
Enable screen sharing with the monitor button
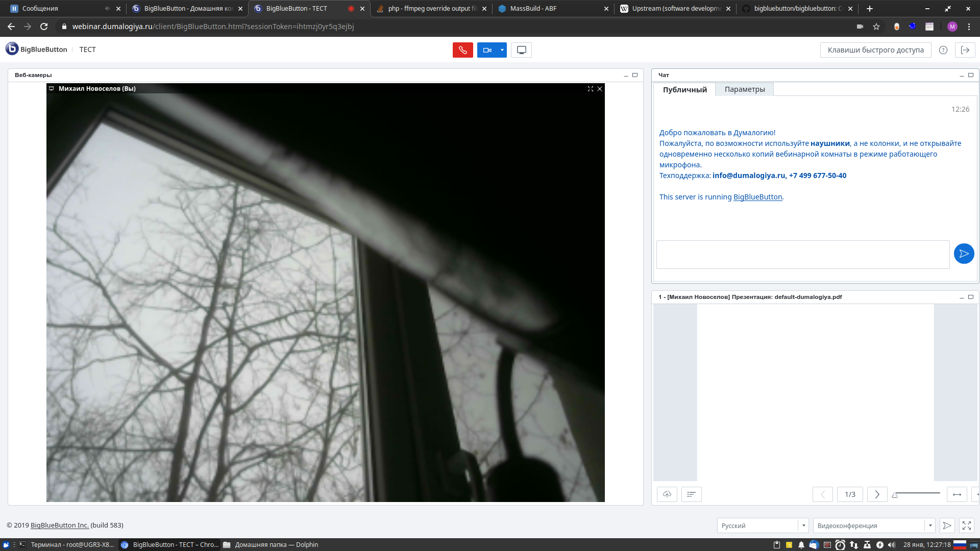[x=521, y=49]
